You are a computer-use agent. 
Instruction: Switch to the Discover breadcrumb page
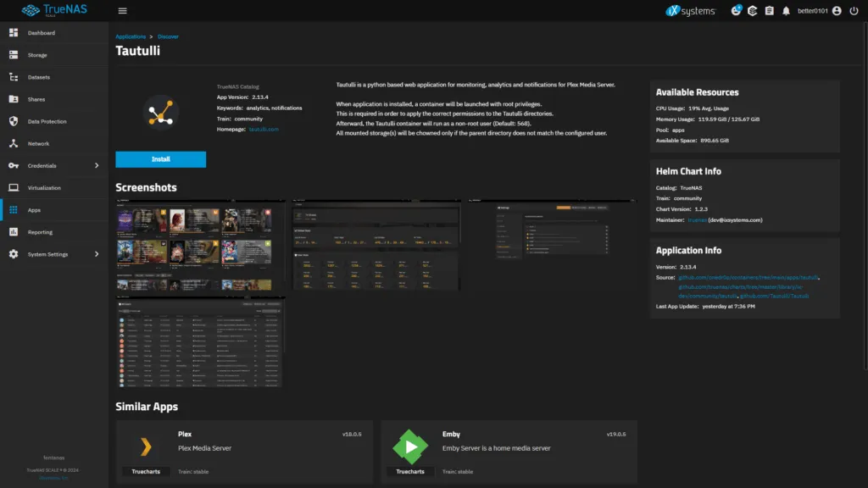coord(169,36)
